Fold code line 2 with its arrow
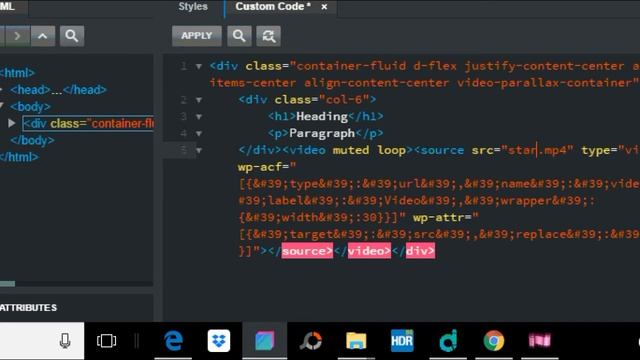Viewport: 640px width, 360px height. (199, 100)
